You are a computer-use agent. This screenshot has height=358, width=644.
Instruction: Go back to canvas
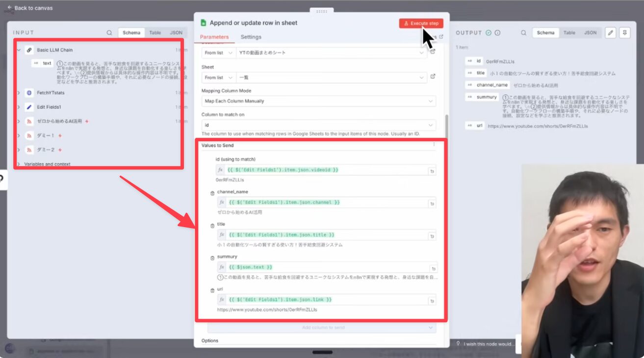click(x=30, y=8)
